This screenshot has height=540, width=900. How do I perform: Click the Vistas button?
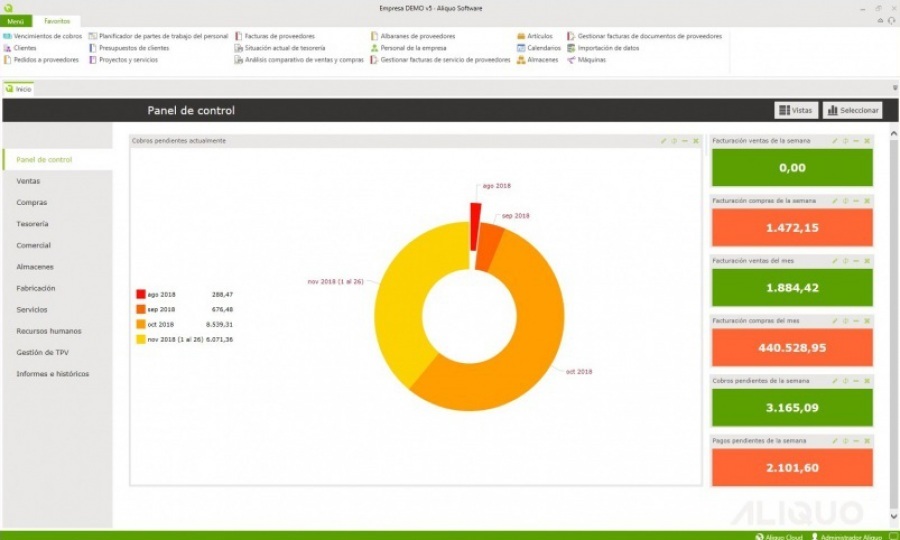(x=796, y=110)
